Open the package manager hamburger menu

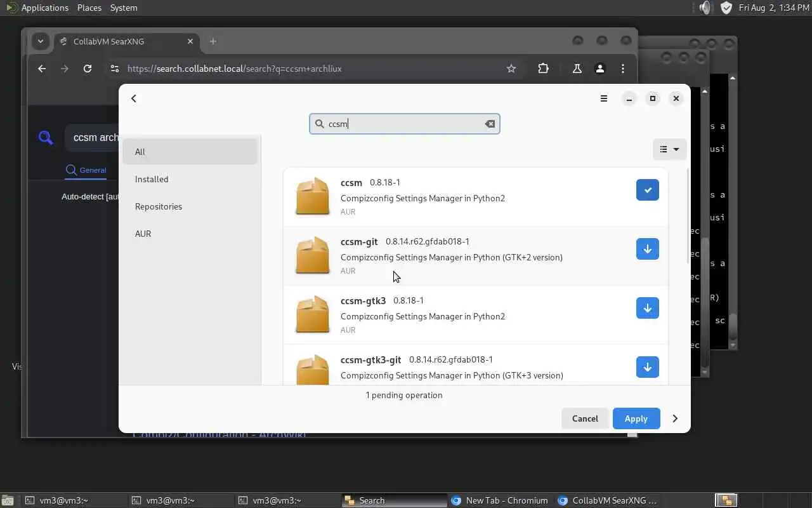(604, 98)
